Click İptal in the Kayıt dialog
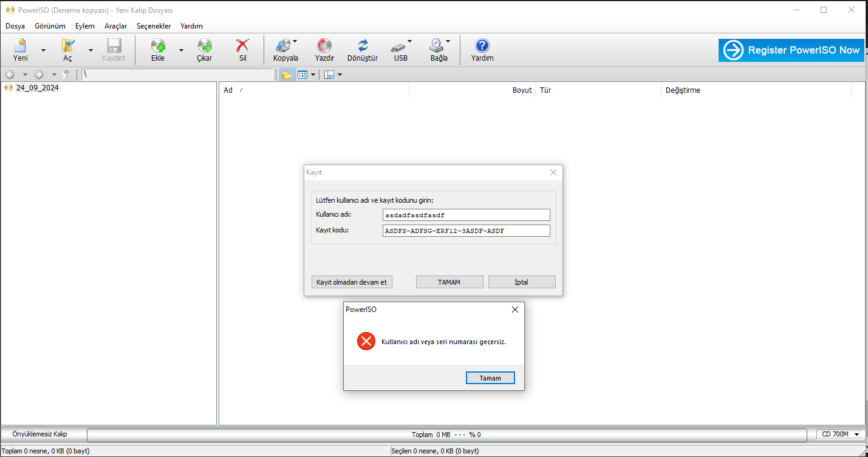The image size is (868, 457). click(x=522, y=282)
